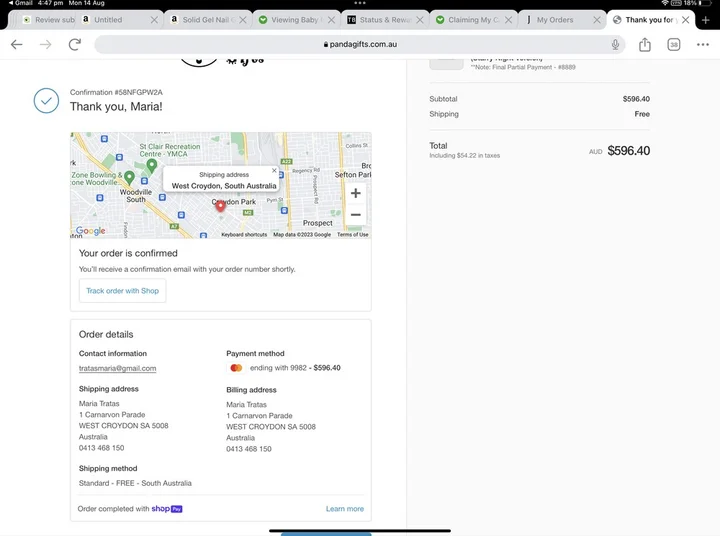
Task: Open map Keyboard shortcuts
Action: (244, 235)
